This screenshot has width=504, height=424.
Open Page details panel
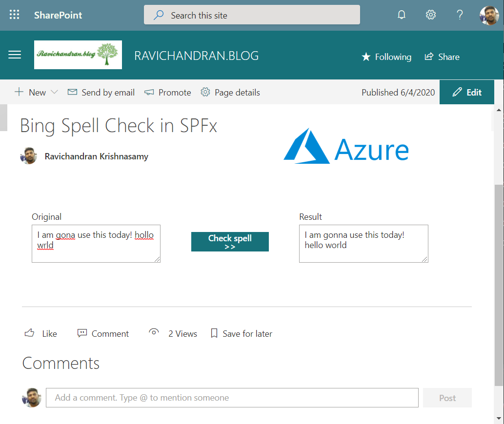tap(230, 93)
